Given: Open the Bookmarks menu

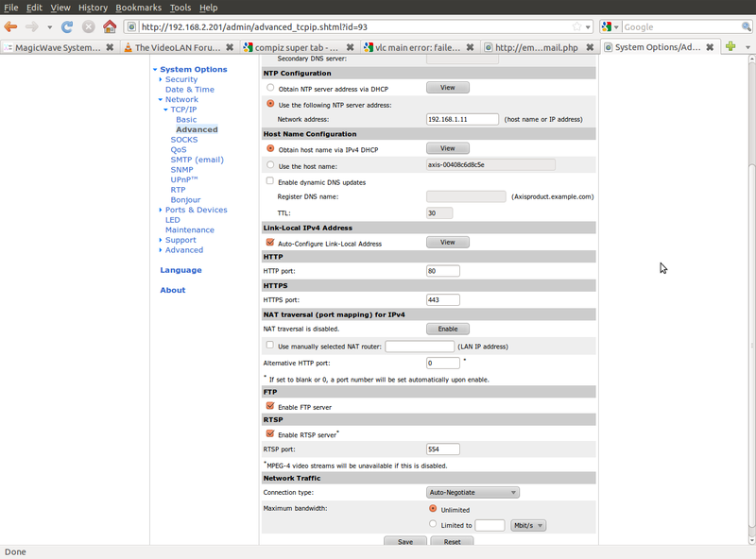Looking at the screenshot, I should point(138,8).
